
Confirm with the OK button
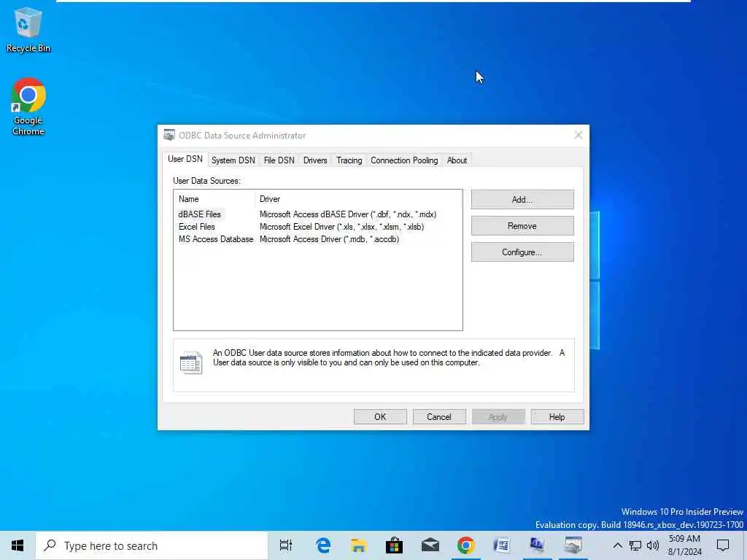click(380, 416)
